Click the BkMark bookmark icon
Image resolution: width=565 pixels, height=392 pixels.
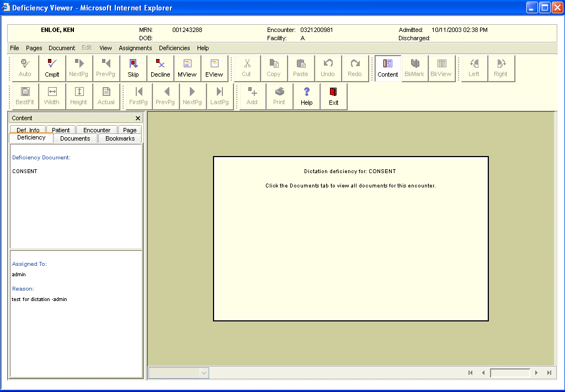pyautogui.click(x=415, y=68)
